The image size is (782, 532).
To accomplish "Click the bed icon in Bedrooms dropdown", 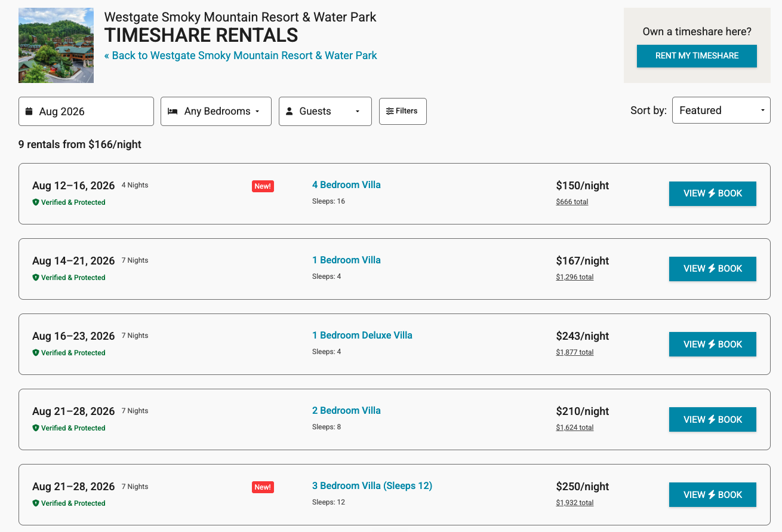I will click(173, 112).
